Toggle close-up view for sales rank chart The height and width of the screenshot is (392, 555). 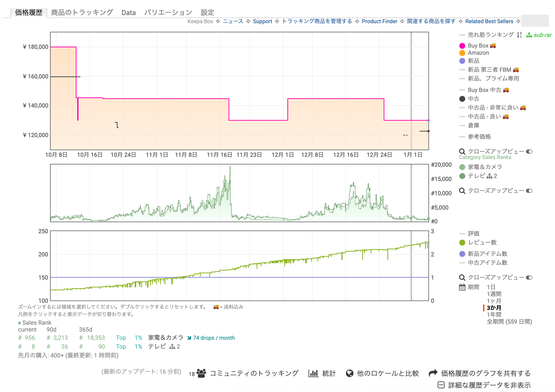coord(529,191)
